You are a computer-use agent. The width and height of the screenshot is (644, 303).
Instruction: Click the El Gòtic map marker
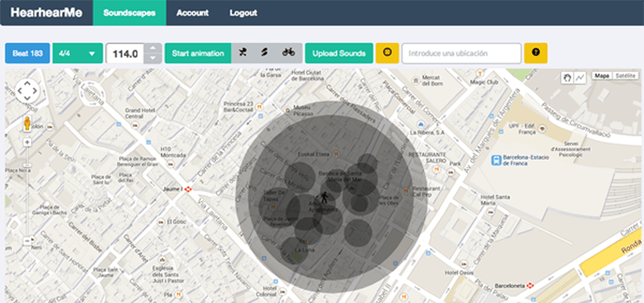[x=162, y=221]
